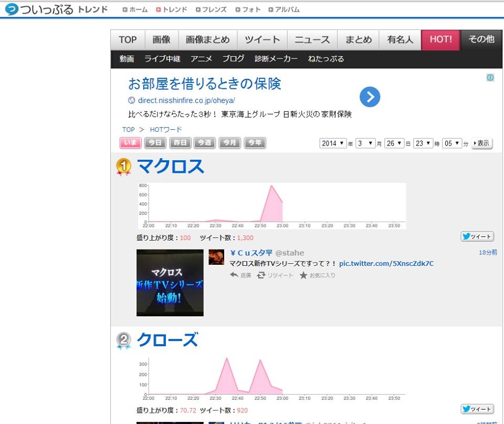
Task: Switch to the TOP tab
Action: [x=128, y=40]
